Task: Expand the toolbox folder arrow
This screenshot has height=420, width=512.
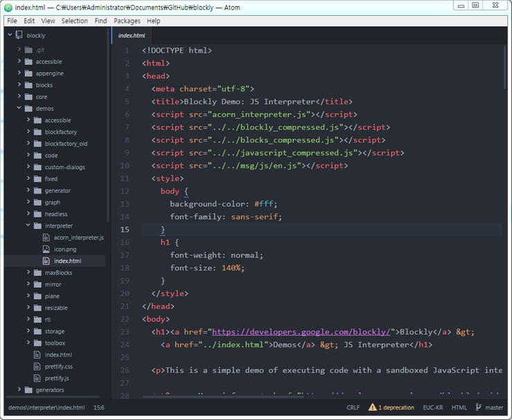Action: (29, 343)
